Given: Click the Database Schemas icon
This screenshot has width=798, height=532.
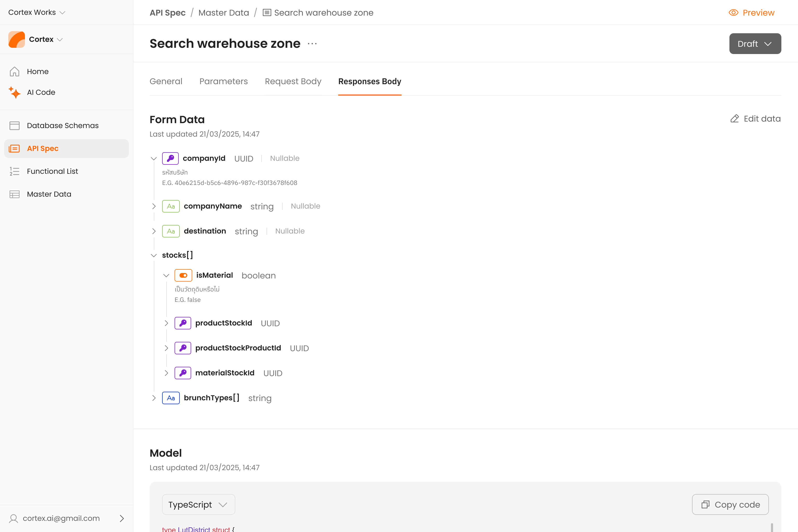Looking at the screenshot, I should point(14,125).
